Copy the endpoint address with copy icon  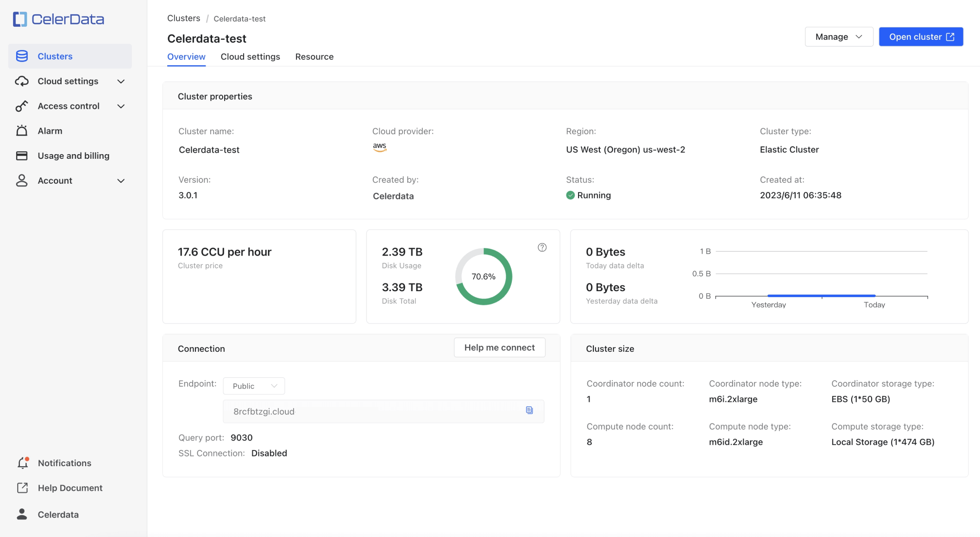[529, 410]
